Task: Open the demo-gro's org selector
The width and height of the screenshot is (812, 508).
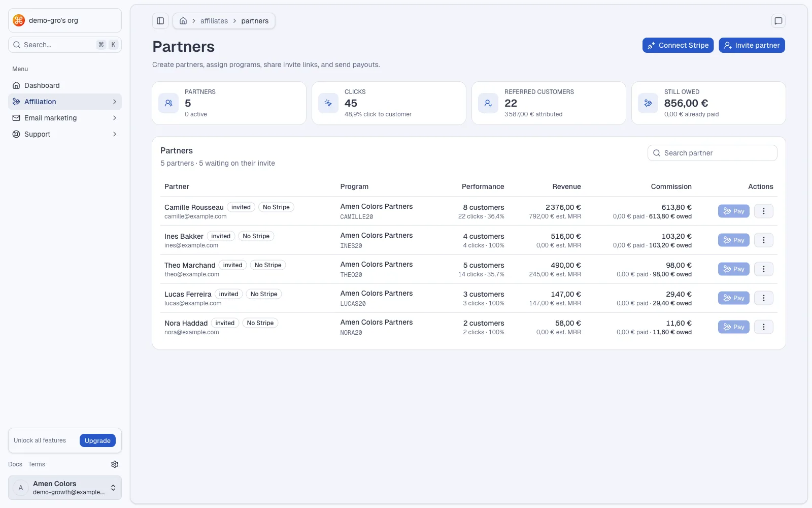Action: tap(65, 20)
